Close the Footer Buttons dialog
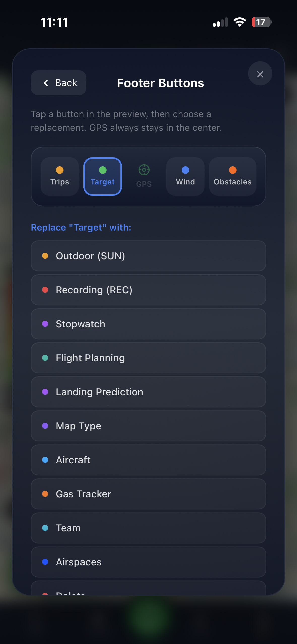Image resolution: width=297 pixels, height=644 pixels. [260, 74]
